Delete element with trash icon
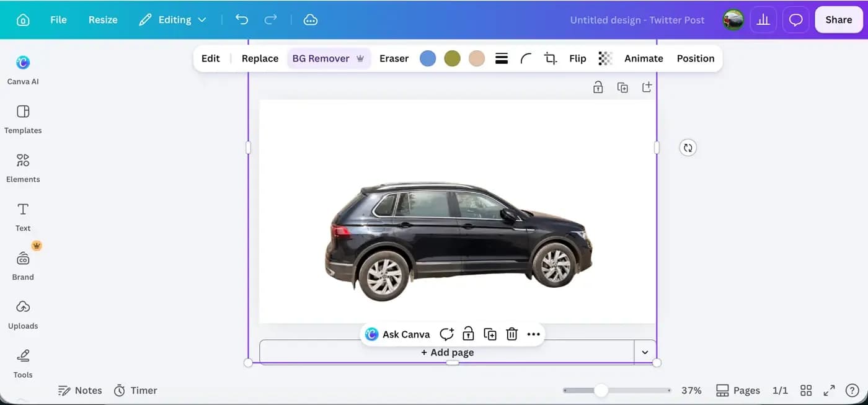The image size is (868, 405). click(511, 334)
